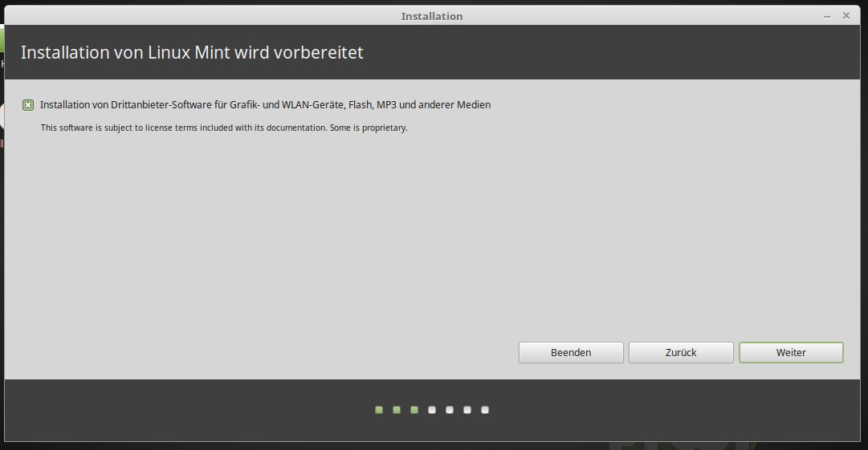Viewport: 868px width, 450px height.
Task: Close the Installation window
Action: point(846,16)
